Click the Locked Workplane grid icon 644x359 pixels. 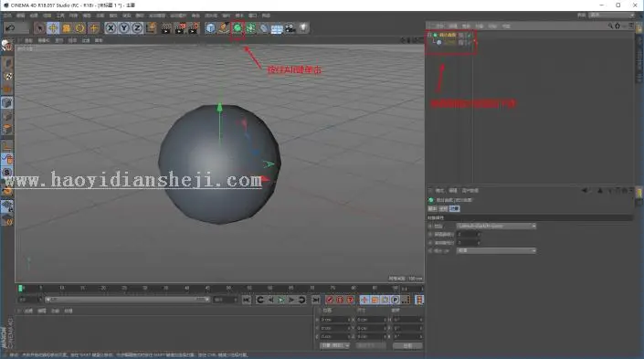point(7,206)
